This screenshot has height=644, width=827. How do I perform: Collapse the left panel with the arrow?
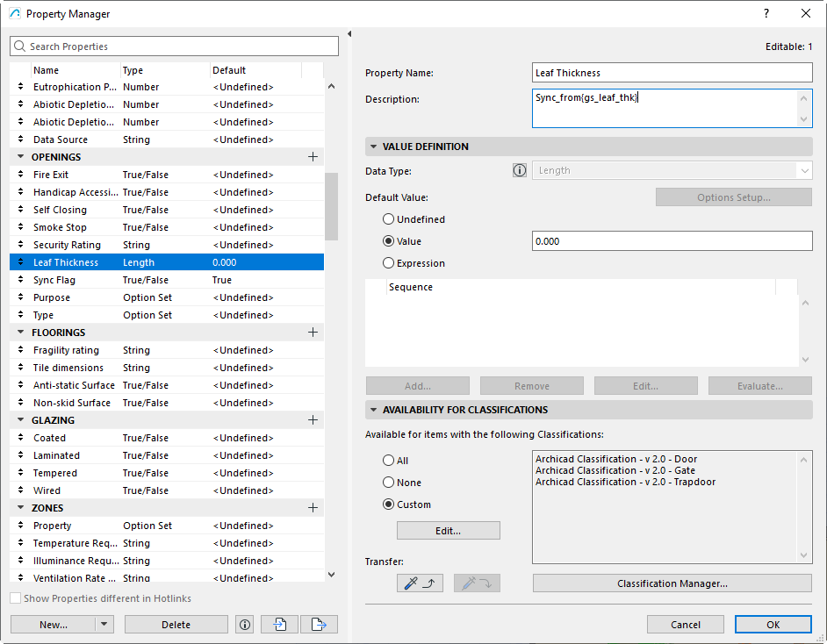[349, 33]
